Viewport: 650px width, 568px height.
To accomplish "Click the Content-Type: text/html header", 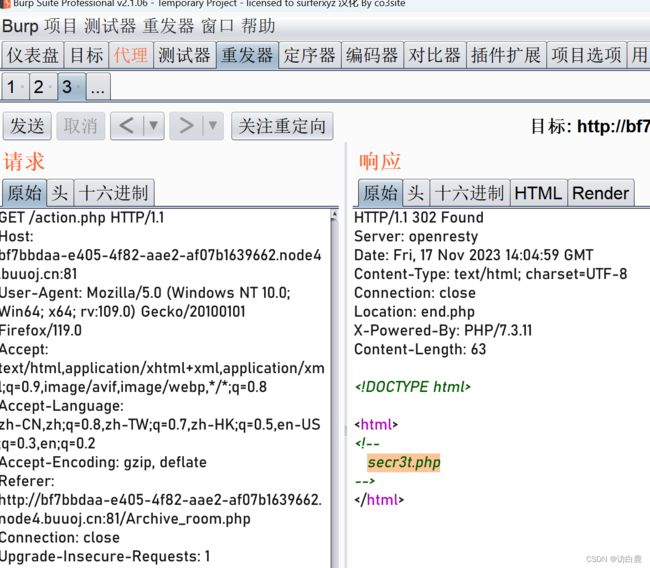I will [491, 274].
